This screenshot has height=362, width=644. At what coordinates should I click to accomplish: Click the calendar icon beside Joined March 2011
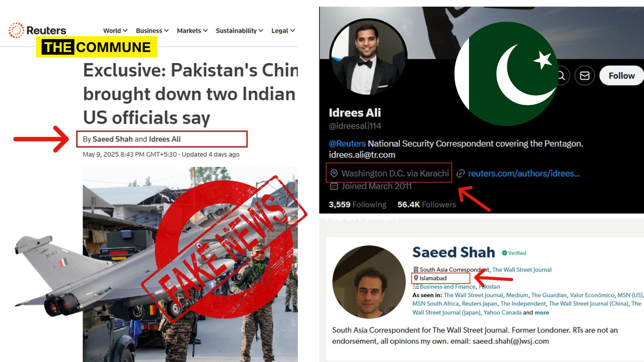(334, 186)
